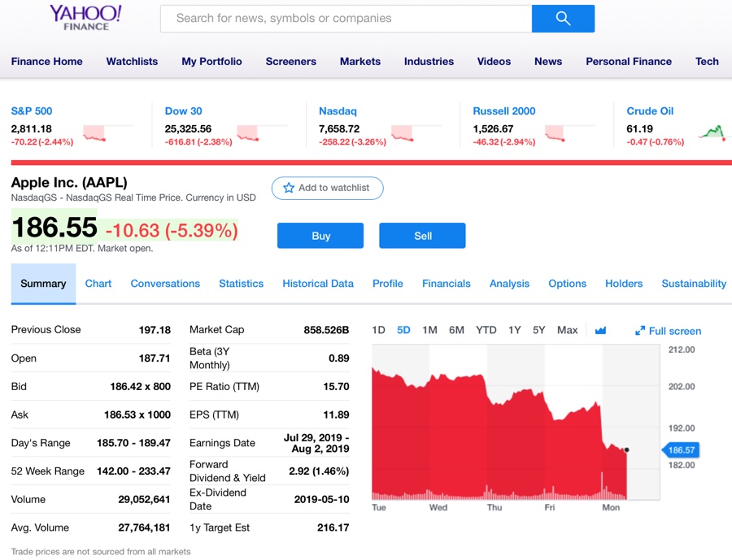Click the 1y Target Est value 216.17
The width and height of the screenshot is (732, 560).
pos(333,527)
